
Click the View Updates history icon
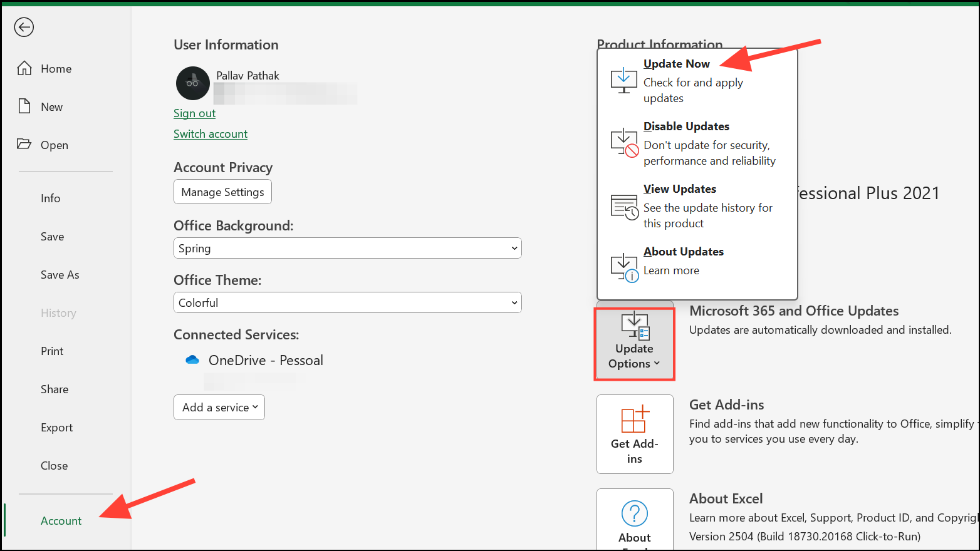pyautogui.click(x=623, y=207)
